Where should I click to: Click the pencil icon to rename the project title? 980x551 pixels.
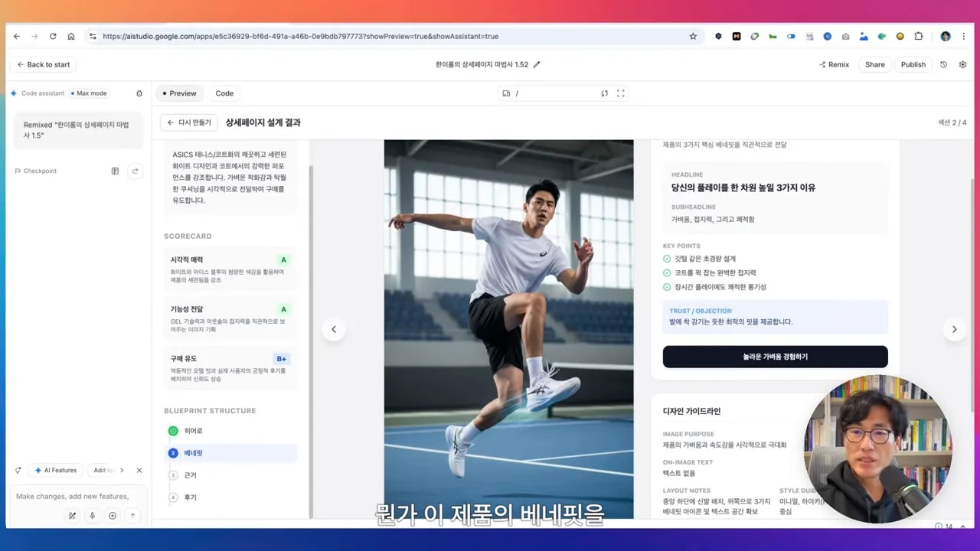pos(535,64)
